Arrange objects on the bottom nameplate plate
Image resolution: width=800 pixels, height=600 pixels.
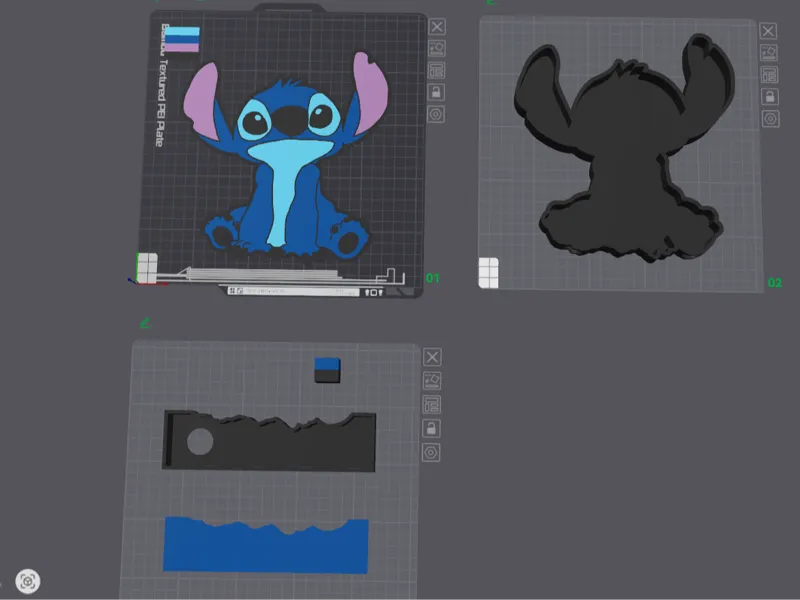coord(432,405)
